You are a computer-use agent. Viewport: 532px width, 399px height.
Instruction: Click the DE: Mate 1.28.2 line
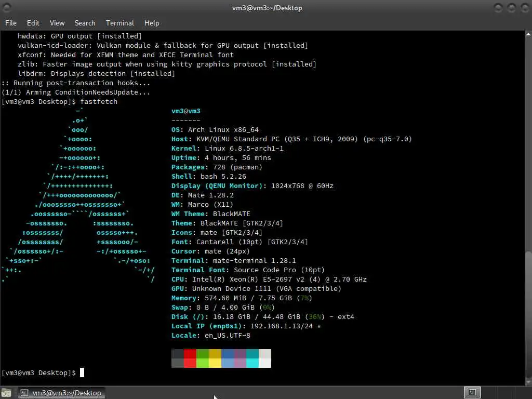(x=203, y=195)
